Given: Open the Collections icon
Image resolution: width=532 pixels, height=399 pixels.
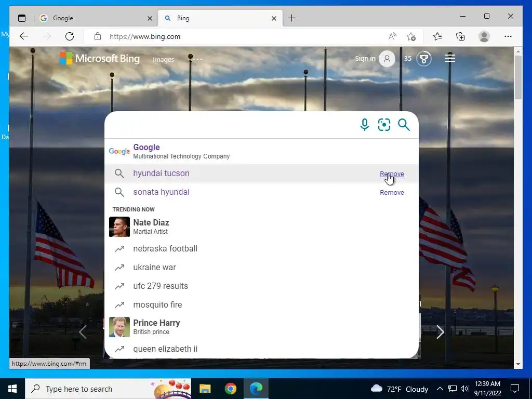Looking at the screenshot, I should (460, 36).
